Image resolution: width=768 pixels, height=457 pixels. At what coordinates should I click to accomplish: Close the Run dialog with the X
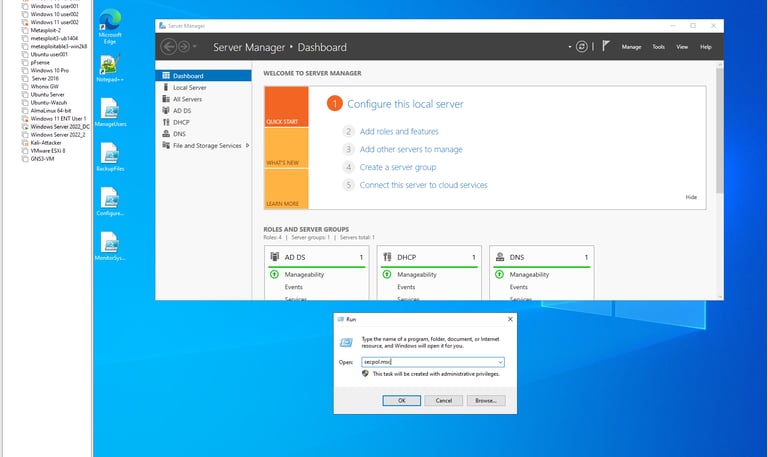[x=510, y=319]
